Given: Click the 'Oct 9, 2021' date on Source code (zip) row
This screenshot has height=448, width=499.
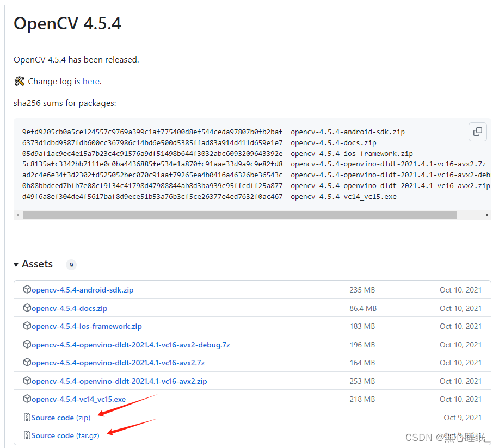Looking at the screenshot, I should [463, 418].
